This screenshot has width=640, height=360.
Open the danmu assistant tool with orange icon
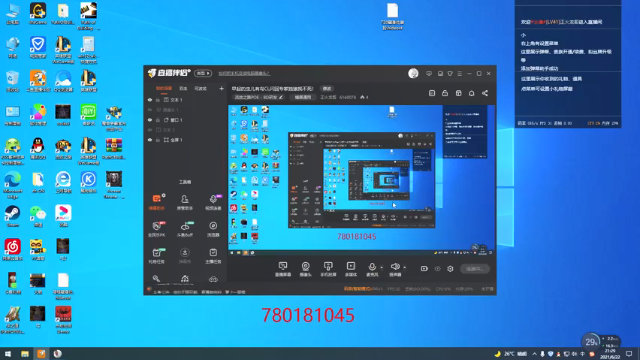click(x=157, y=202)
